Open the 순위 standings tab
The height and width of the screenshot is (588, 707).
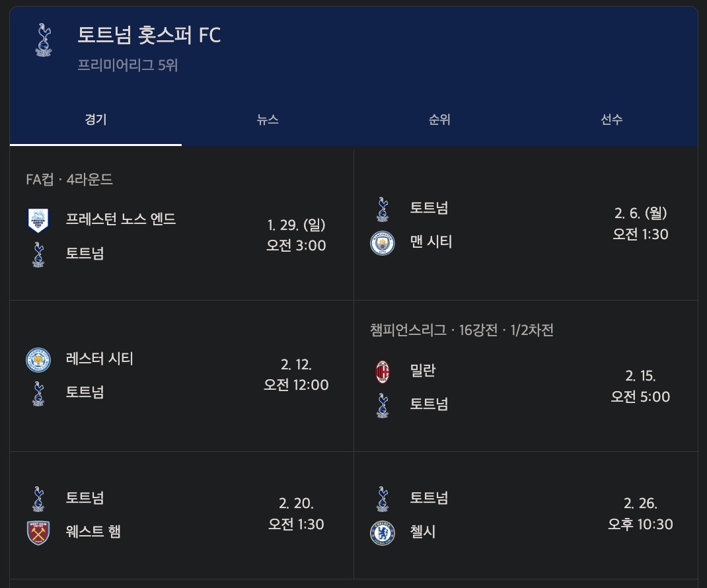click(x=439, y=120)
